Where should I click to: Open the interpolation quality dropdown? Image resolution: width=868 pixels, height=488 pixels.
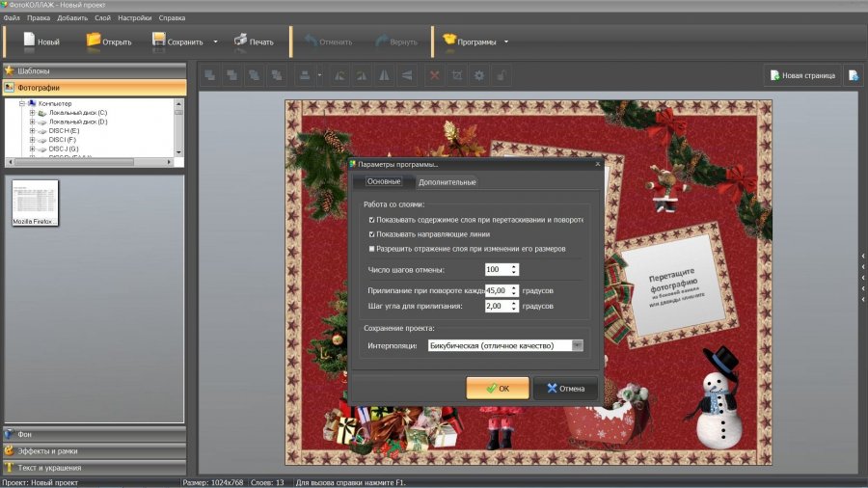click(x=577, y=345)
